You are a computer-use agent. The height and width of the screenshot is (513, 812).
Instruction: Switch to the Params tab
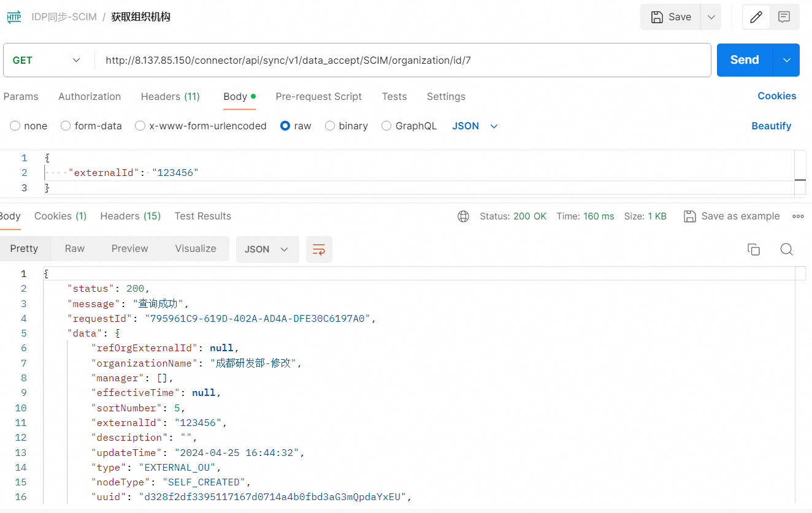21,96
